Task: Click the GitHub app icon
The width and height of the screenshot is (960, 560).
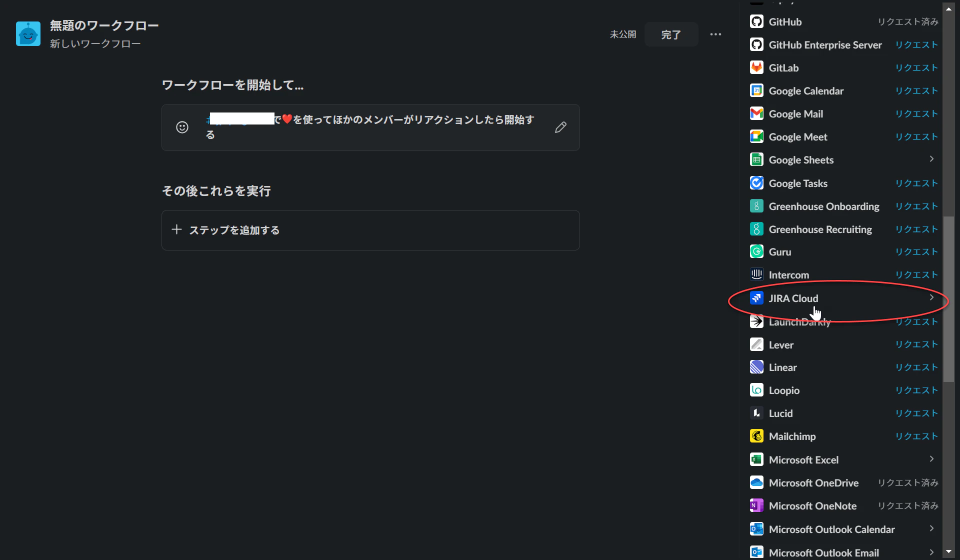Action: click(x=756, y=21)
